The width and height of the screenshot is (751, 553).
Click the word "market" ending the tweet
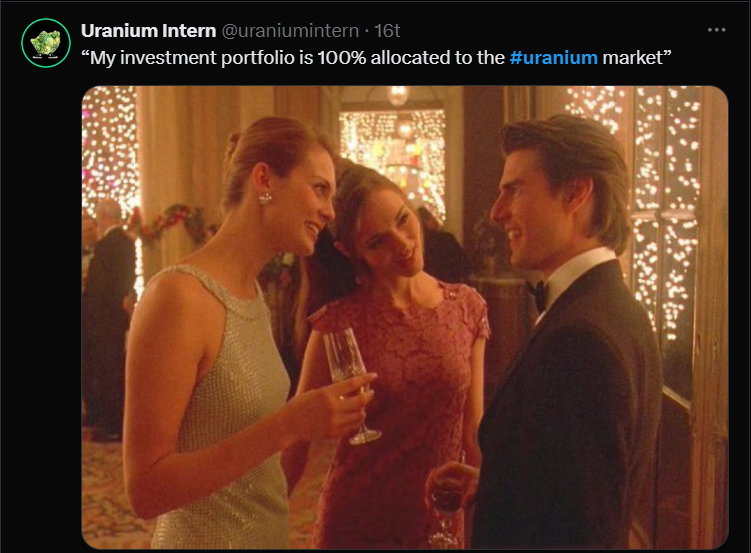pos(632,57)
